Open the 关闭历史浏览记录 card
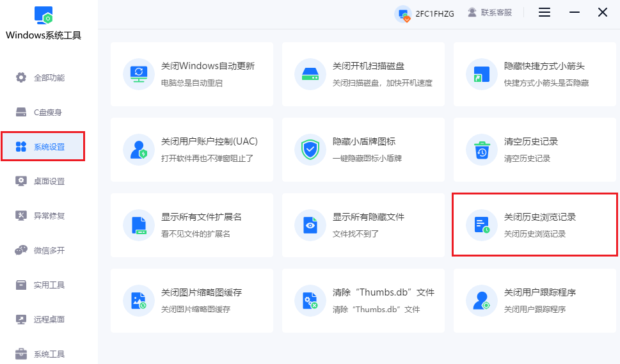The width and height of the screenshot is (620, 364). (535, 225)
